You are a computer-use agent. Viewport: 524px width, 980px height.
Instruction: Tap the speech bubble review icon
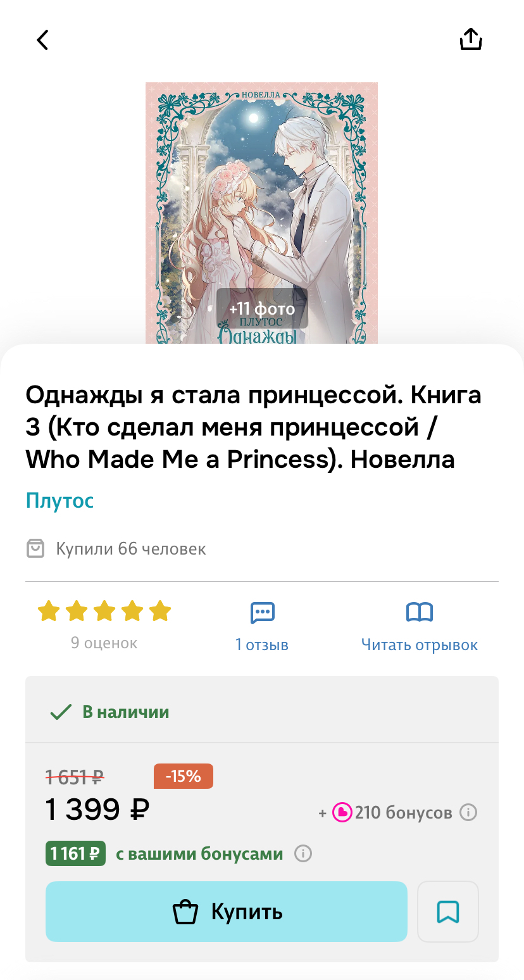pos(262,612)
